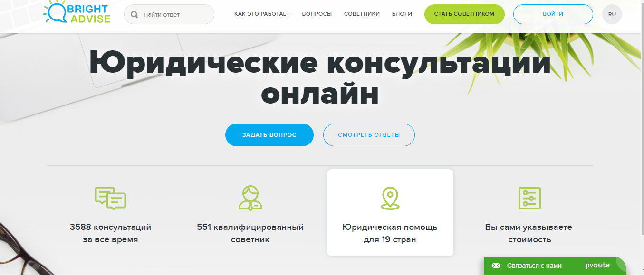Click the magnifier search icon
Viewport: 644px width, 276px height.
(x=134, y=14)
